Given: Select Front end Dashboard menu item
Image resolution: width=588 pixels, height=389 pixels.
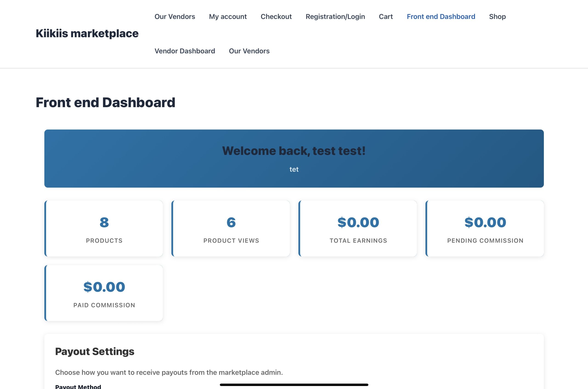Looking at the screenshot, I should coord(441,17).
